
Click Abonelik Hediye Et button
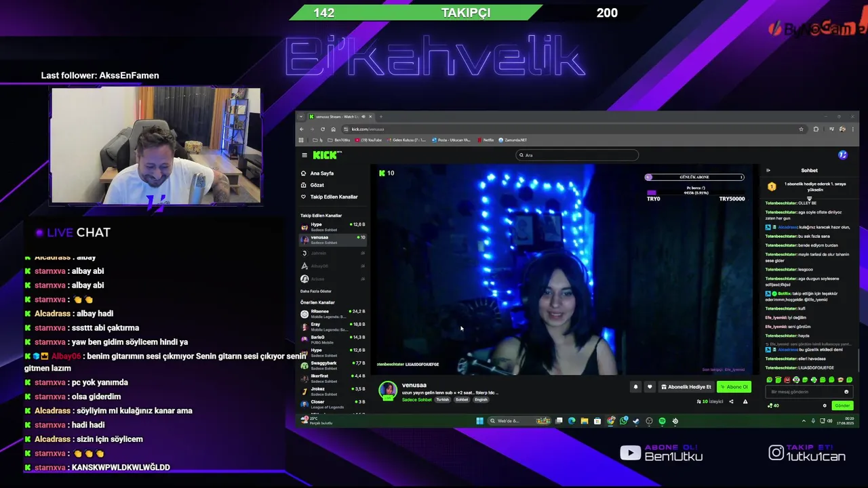[686, 387]
